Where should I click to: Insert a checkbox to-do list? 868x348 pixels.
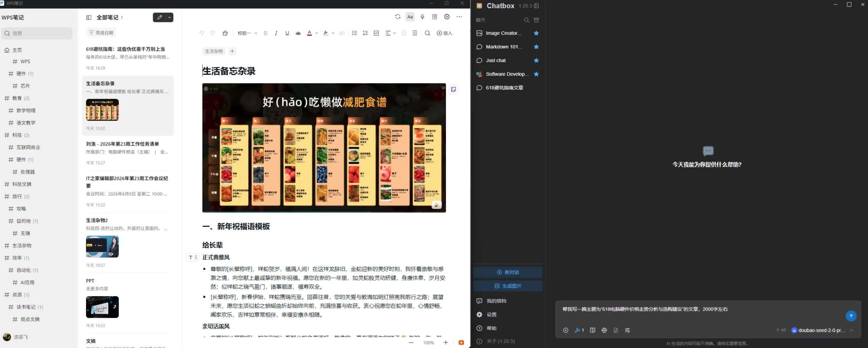pyautogui.click(x=376, y=33)
